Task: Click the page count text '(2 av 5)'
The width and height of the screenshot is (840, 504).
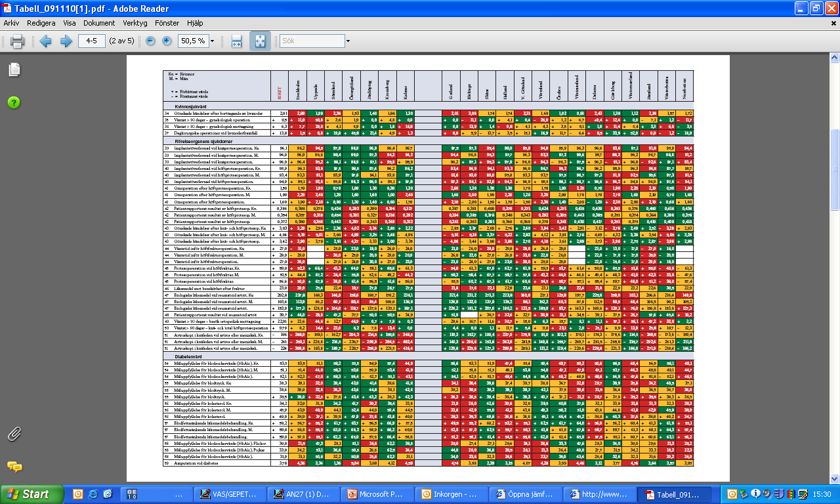Action: coord(121,41)
